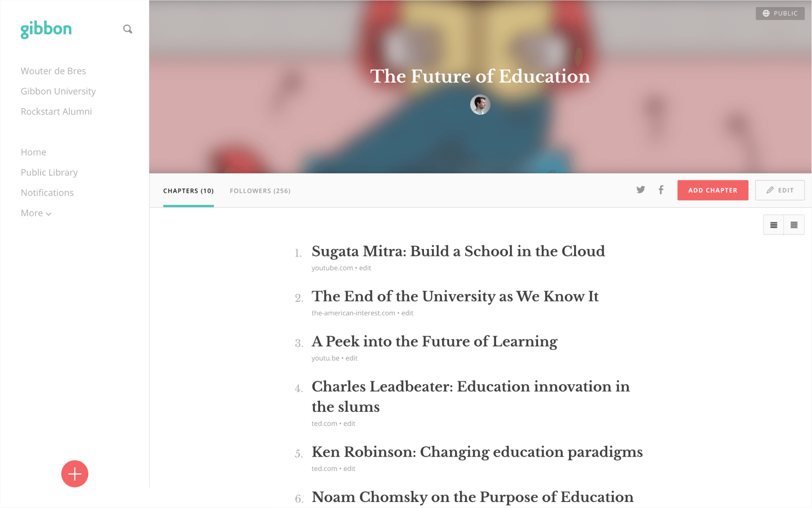Share playlist via Facebook icon
The image size is (812, 508).
(x=661, y=190)
